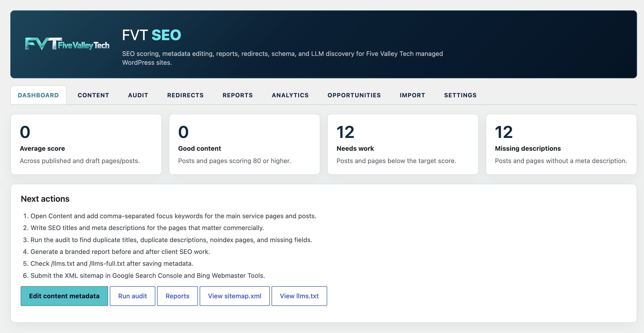Click 'Across published and draft pages/posts.'
The image size is (644, 333).
coord(80,161)
